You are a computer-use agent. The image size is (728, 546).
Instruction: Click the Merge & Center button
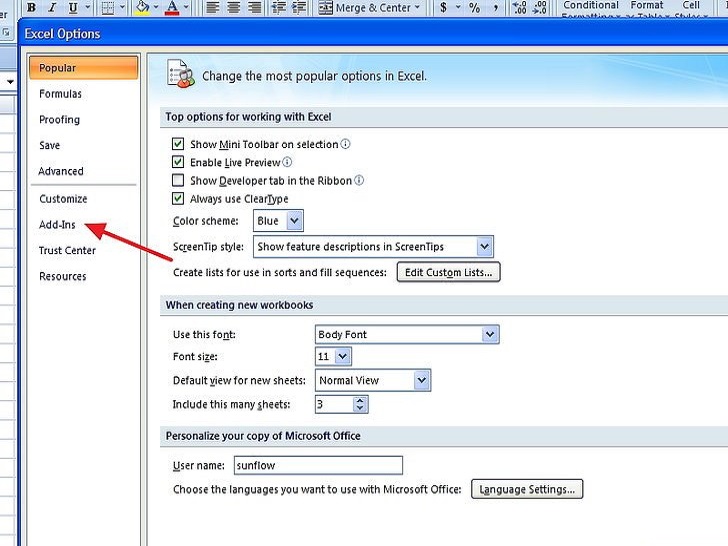(364, 7)
